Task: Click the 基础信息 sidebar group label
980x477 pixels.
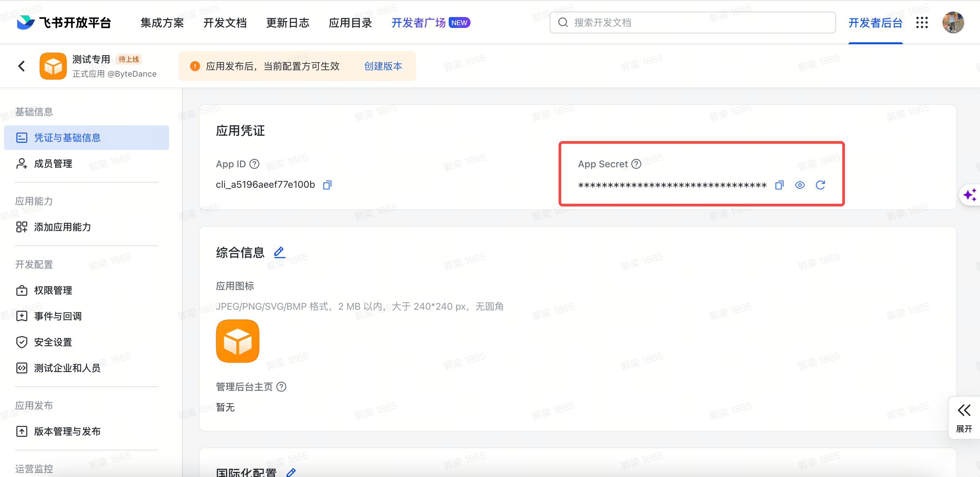Action: 34,112
